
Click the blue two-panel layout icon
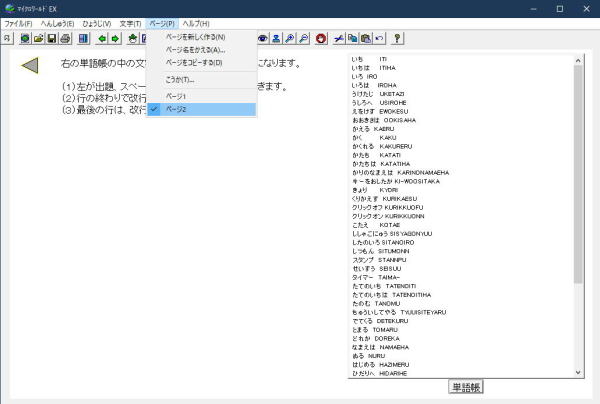point(83,38)
